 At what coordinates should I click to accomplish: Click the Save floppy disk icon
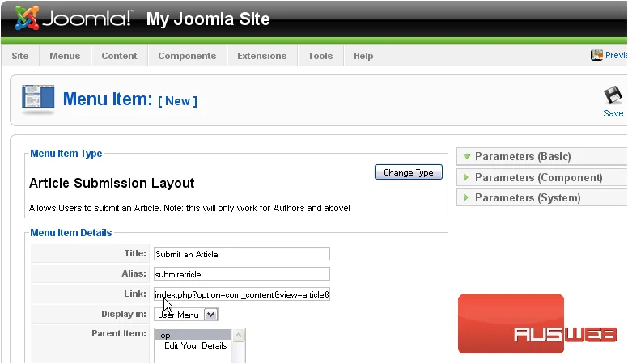(x=613, y=95)
